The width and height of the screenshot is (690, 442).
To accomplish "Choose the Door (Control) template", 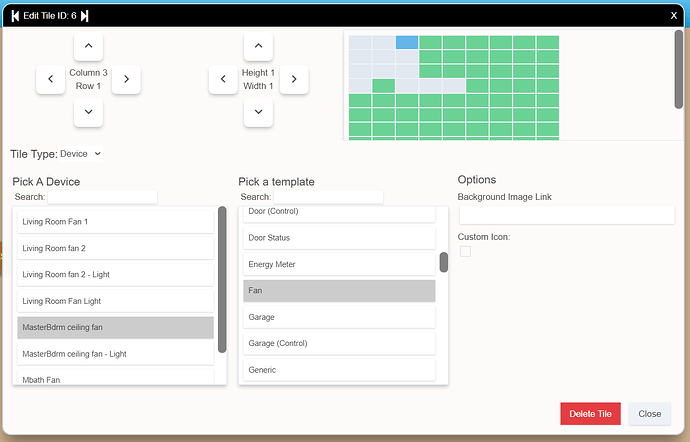I will (339, 214).
